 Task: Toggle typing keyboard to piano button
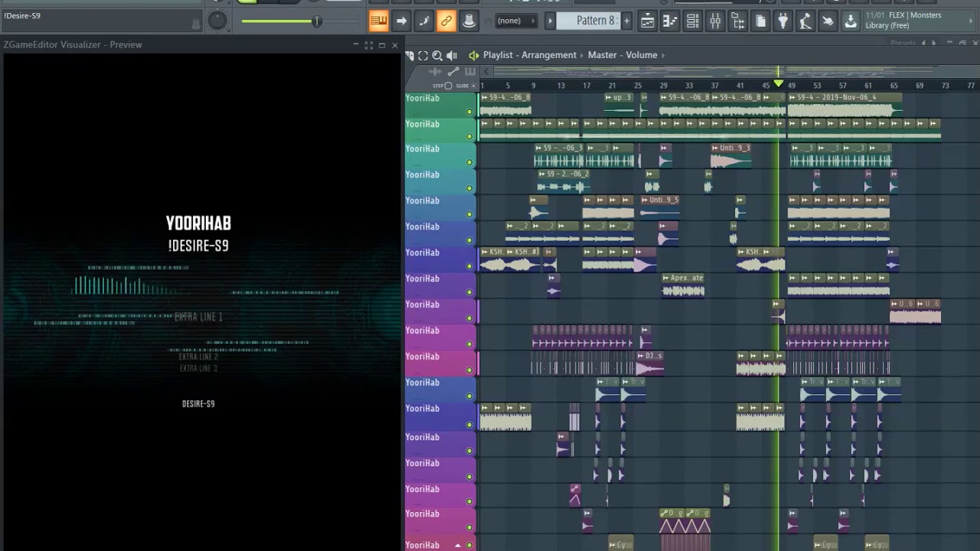379,21
